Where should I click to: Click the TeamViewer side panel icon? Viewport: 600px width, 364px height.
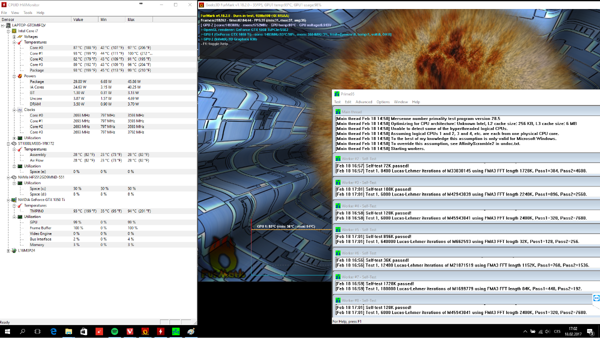coord(596,298)
